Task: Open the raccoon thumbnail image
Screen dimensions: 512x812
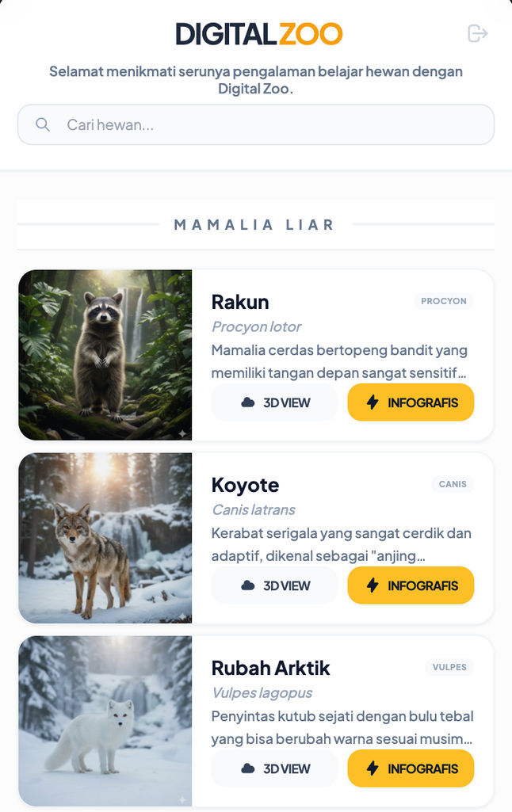Action: click(x=105, y=355)
